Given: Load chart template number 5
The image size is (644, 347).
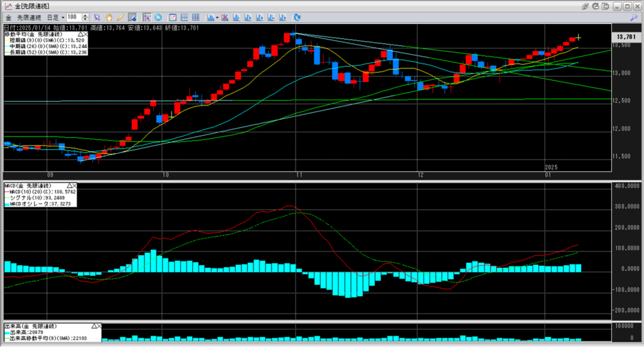Looking at the screenshot, I should 282,17.
